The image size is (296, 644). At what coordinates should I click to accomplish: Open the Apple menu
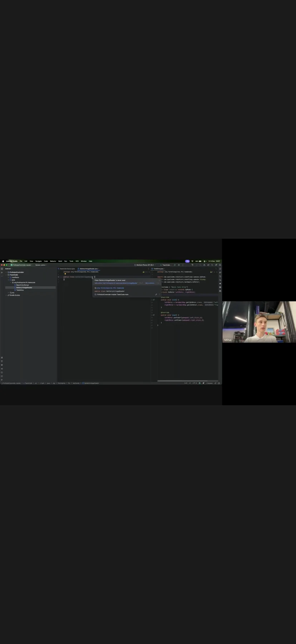click(3, 261)
